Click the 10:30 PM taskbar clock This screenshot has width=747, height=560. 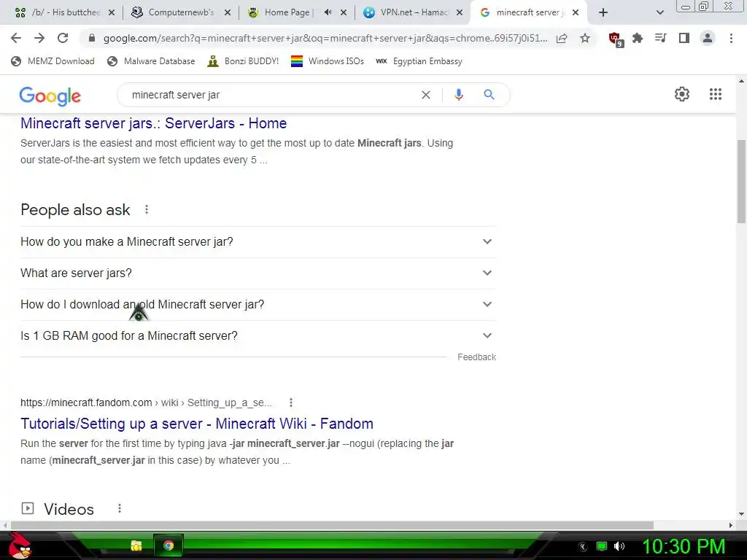click(x=684, y=545)
